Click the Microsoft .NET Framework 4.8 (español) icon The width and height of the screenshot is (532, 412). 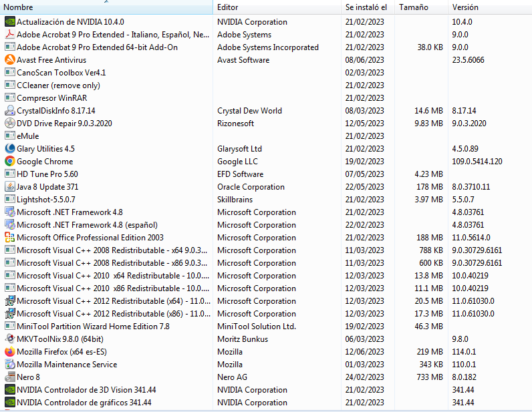[10, 224]
